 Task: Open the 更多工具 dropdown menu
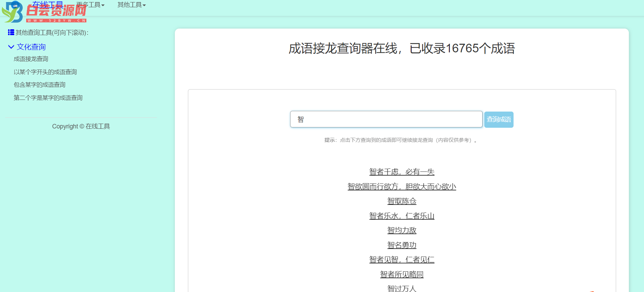click(x=90, y=5)
